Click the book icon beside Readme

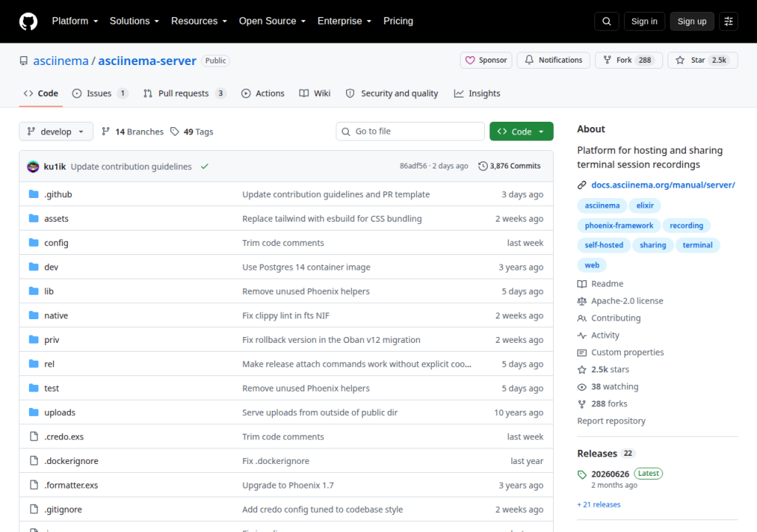(x=582, y=284)
